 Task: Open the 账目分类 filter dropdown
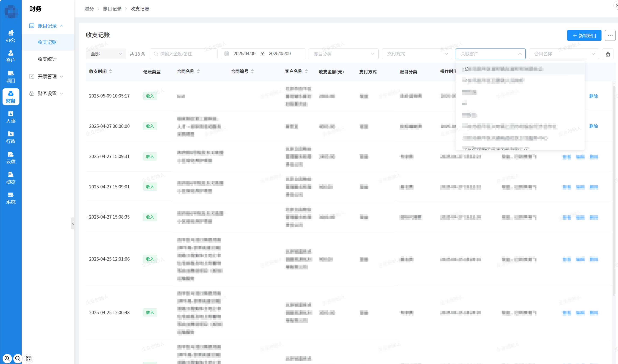tap(344, 54)
